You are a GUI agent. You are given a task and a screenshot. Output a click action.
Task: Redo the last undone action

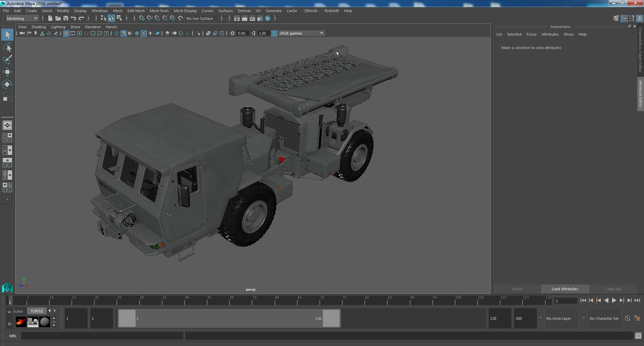(81, 18)
